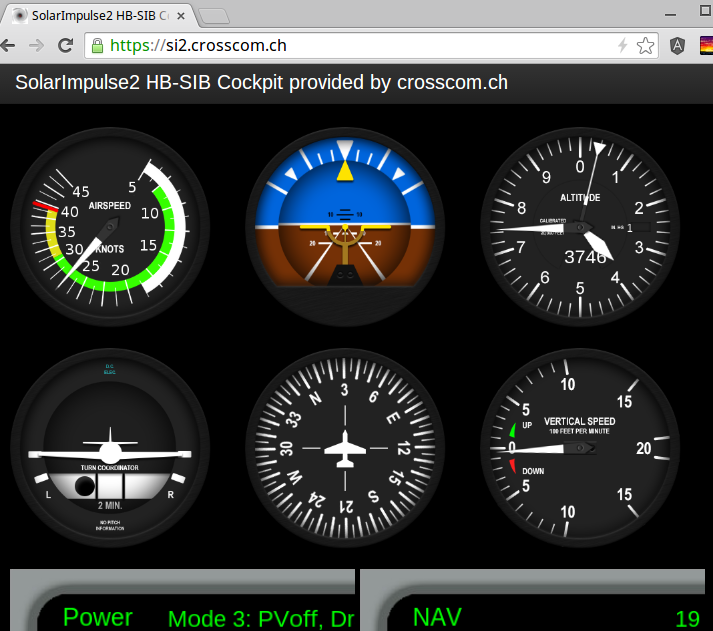Open a new browser tab
The image size is (713, 631).
[x=214, y=16]
